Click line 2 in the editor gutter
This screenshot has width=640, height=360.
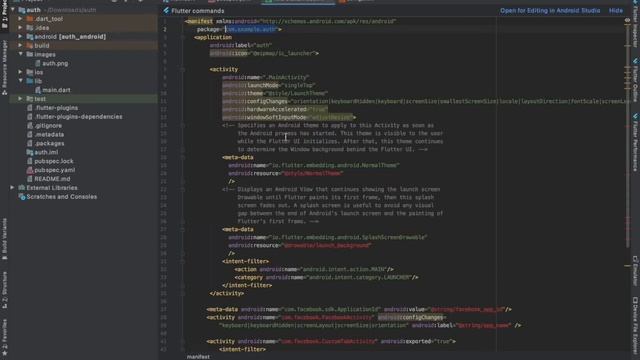[x=165, y=29]
